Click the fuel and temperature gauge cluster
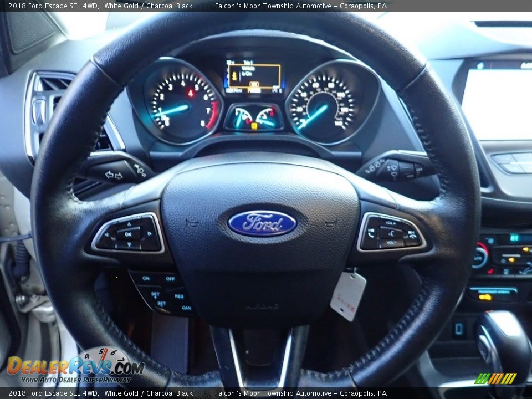This screenshot has height=399, width=532. 254,117
